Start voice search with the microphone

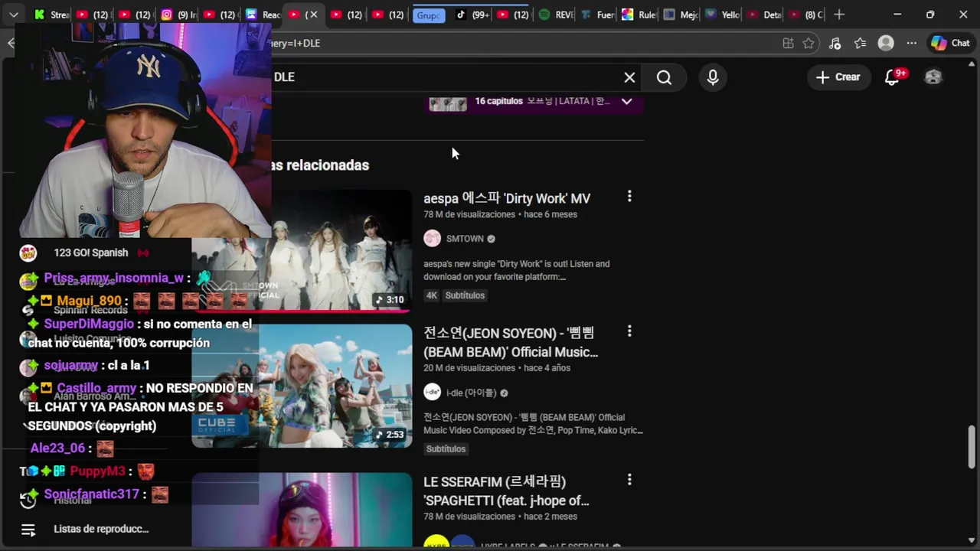pyautogui.click(x=713, y=77)
